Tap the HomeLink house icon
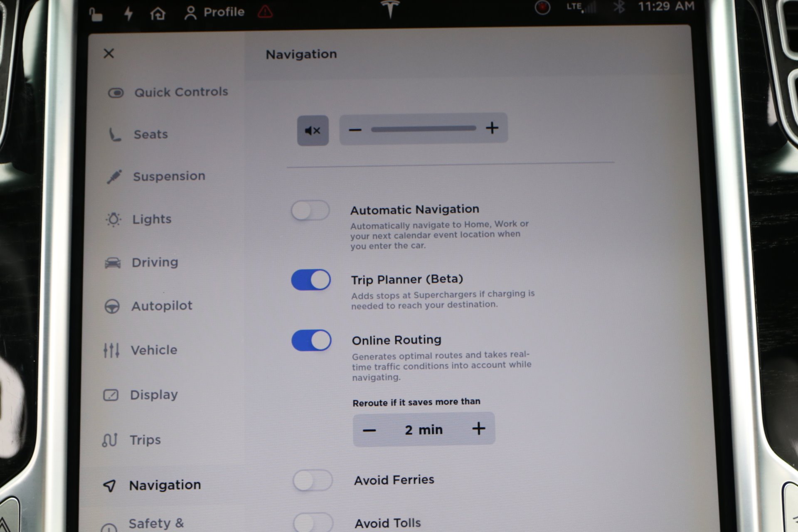 [158, 14]
